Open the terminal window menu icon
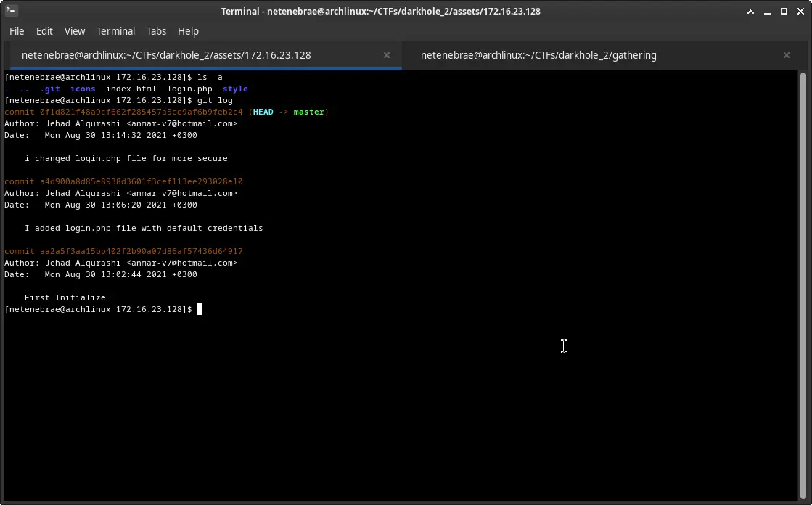The height and width of the screenshot is (505, 812). (x=10, y=11)
